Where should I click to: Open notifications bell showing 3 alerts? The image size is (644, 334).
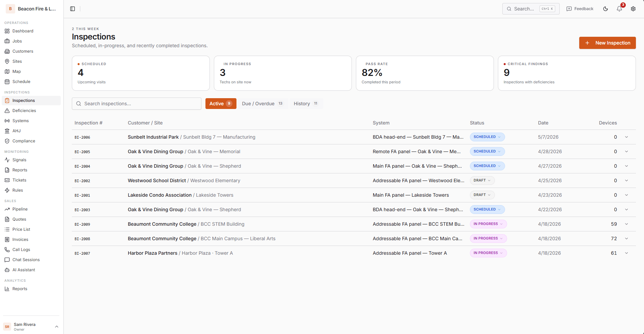[x=619, y=9]
